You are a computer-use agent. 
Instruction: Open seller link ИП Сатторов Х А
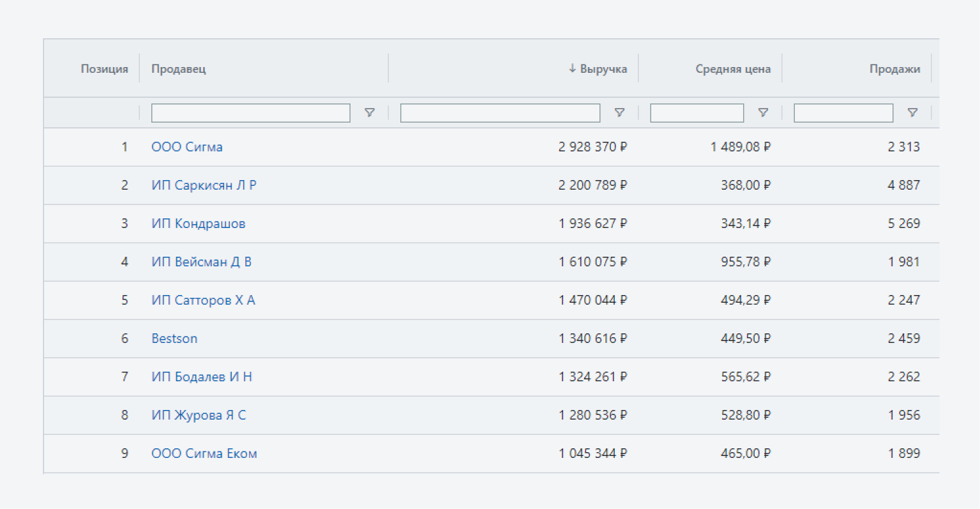click(203, 300)
